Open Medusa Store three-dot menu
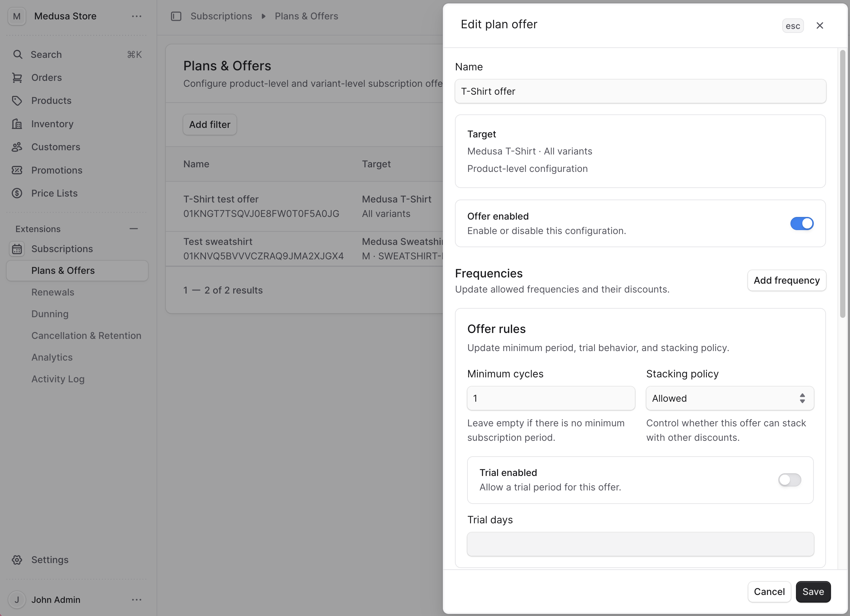The width and height of the screenshot is (850, 616). click(x=137, y=16)
